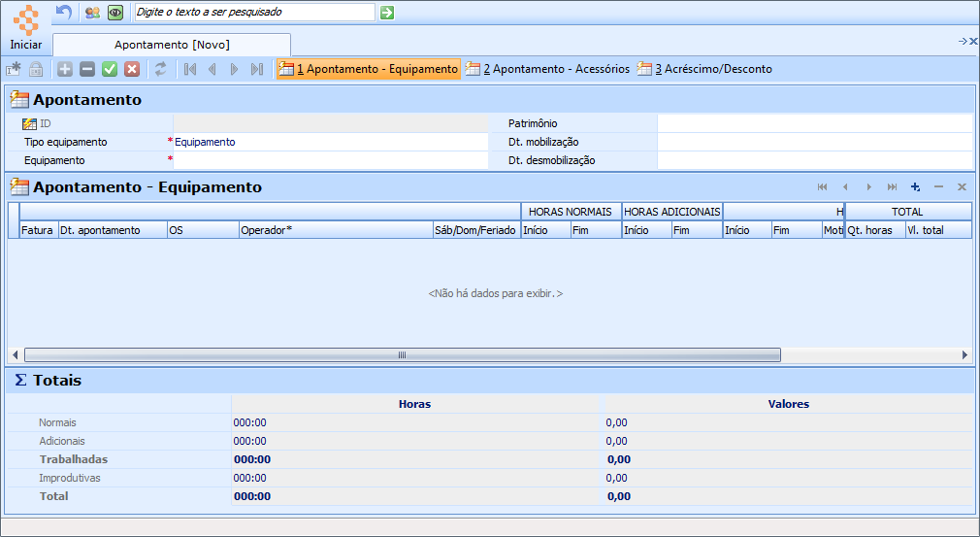Image resolution: width=980 pixels, height=537 pixels.
Task: Click the Sáb/Dom/Feriado column header
Action: (476, 230)
